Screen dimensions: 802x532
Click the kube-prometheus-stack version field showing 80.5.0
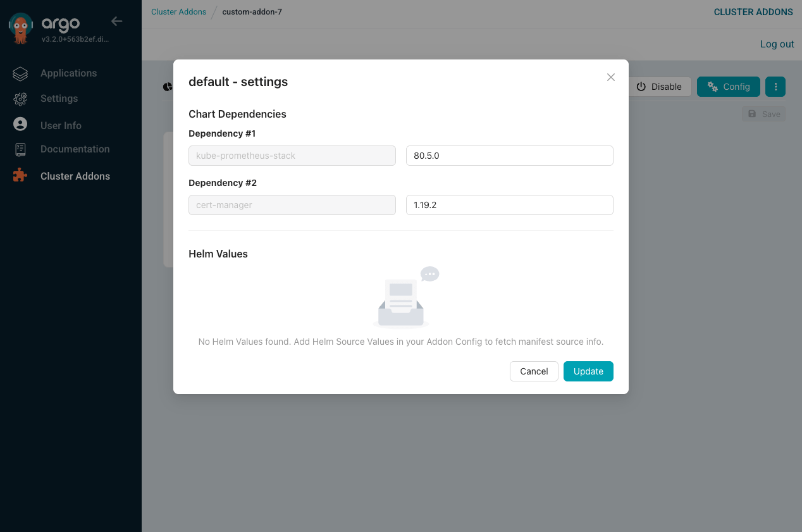point(509,156)
